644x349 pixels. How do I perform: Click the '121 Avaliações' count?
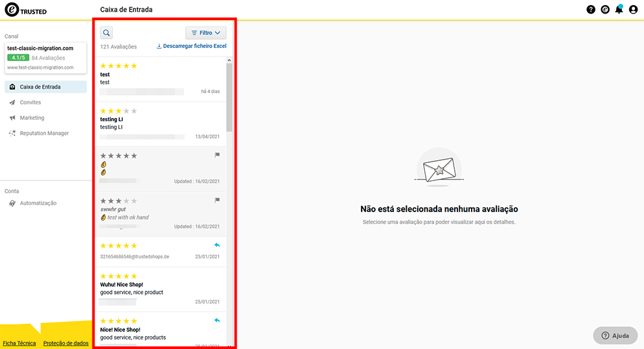(119, 47)
